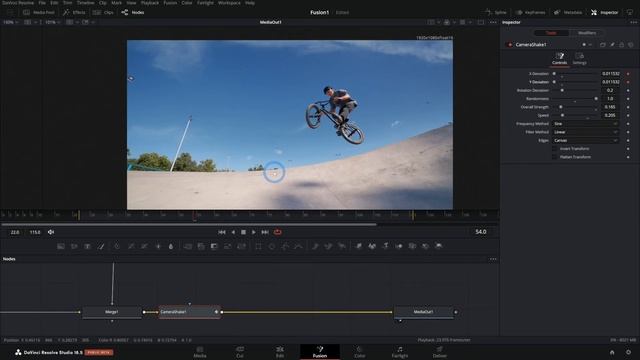This screenshot has height=360, width=640.
Task: Toggle the CameraShake1 enable switch in the inspector
Action: (x=510, y=44)
